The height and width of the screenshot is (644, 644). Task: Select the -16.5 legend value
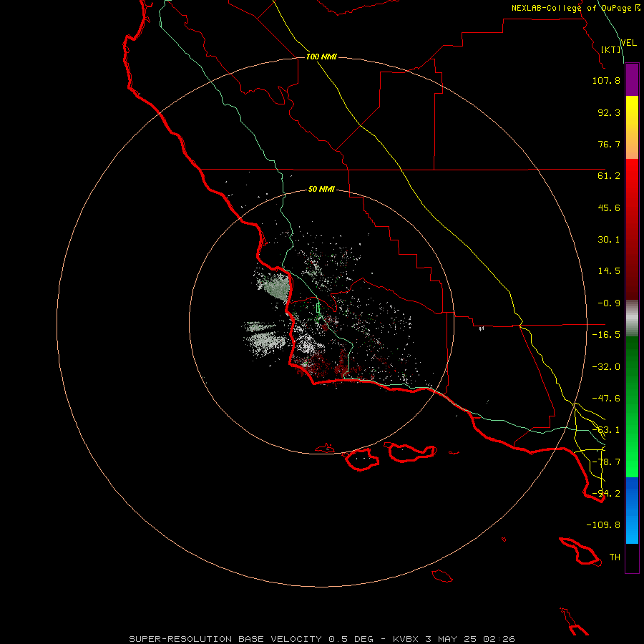(606, 335)
